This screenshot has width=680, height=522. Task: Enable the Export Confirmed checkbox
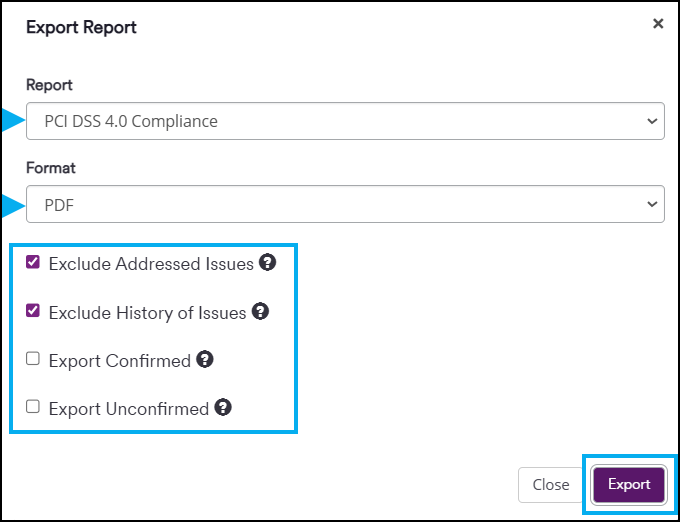point(33,359)
